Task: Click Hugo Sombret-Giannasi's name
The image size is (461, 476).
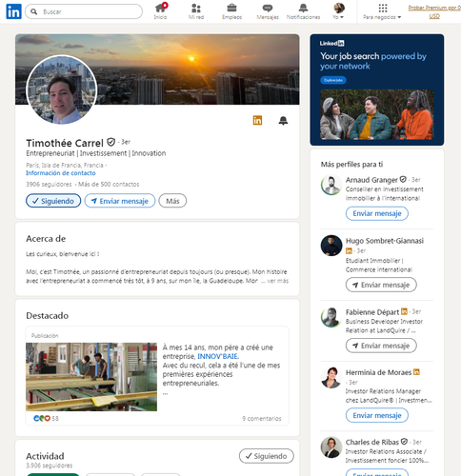Action: [x=385, y=241]
